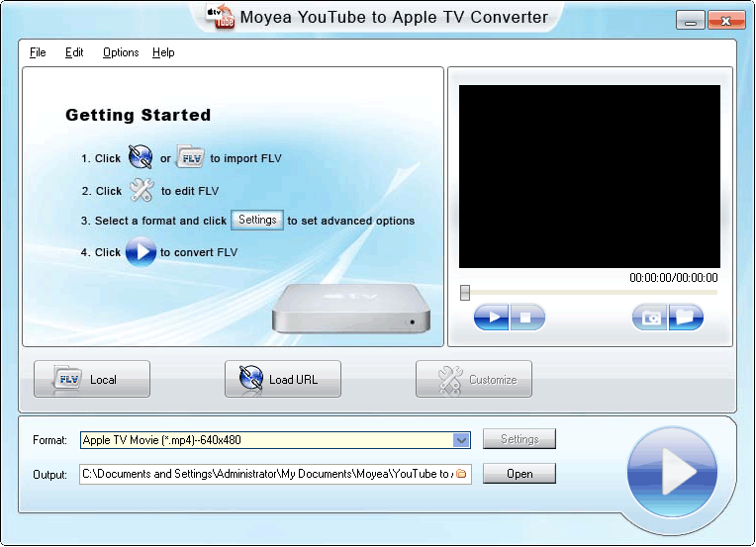Close the converter window
The width and height of the screenshot is (756, 547).
point(726,20)
